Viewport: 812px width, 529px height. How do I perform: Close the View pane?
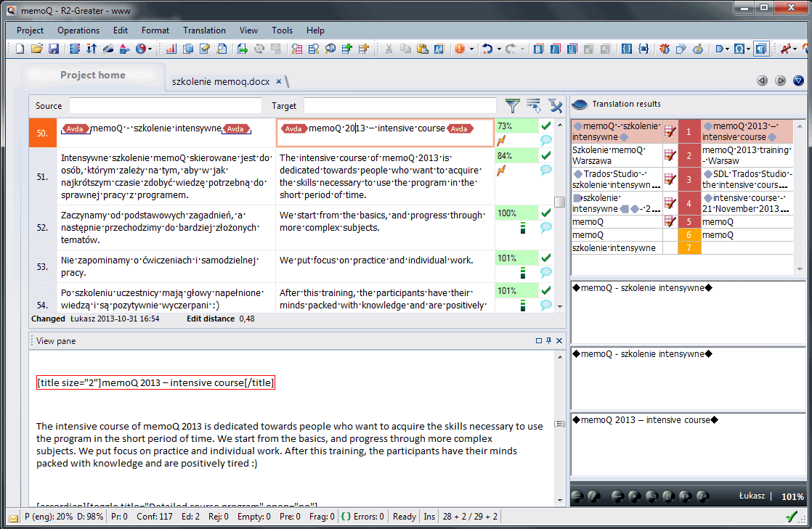point(559,340)
